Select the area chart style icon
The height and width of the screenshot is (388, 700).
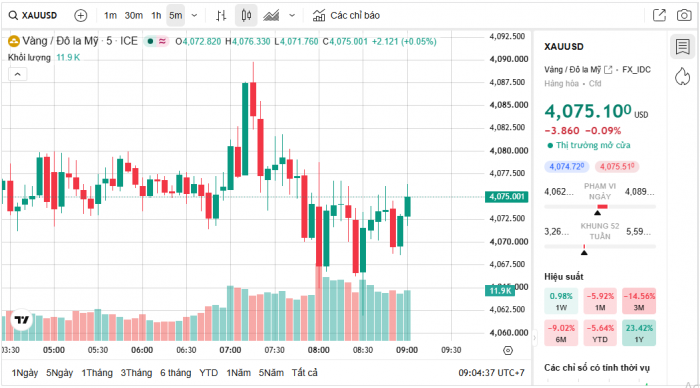click(271, 16)
